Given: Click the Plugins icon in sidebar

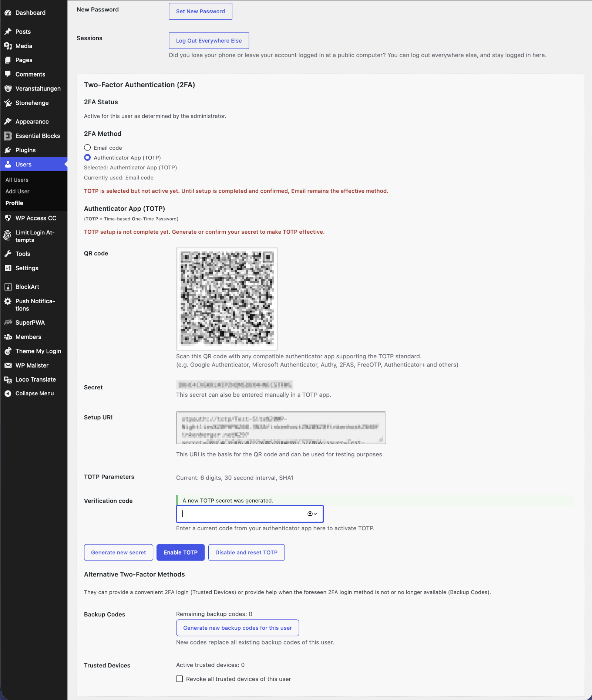Looking at the screenshot, I should [8, 150].
